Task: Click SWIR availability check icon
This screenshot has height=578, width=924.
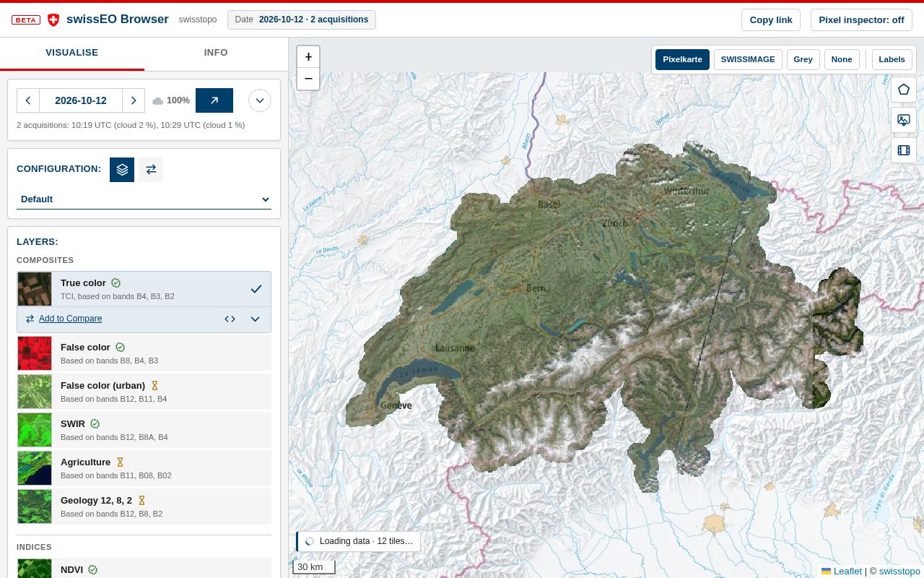Action: click(95, 424)
